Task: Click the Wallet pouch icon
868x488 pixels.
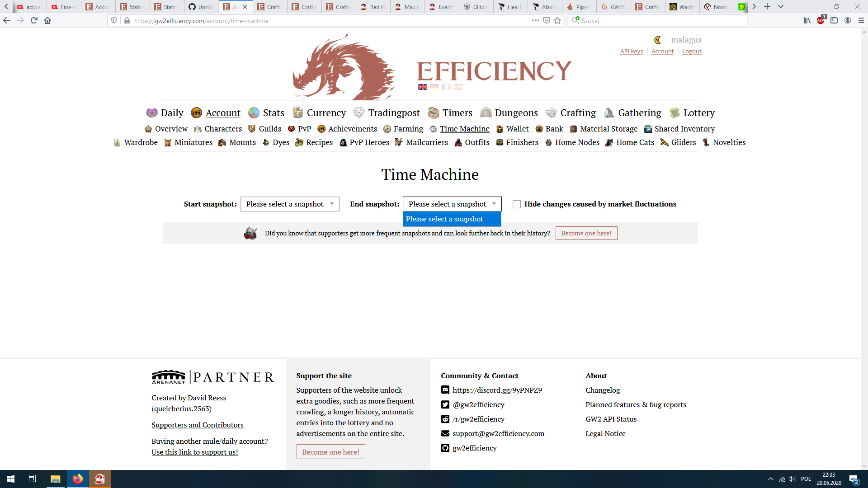Action: [x=500, y=129]
